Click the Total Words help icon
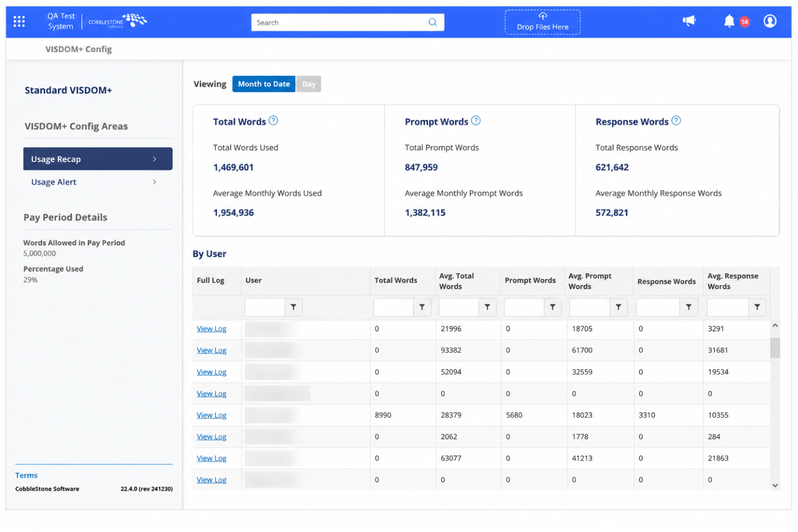798x532 pixels. tap(273, 121)
